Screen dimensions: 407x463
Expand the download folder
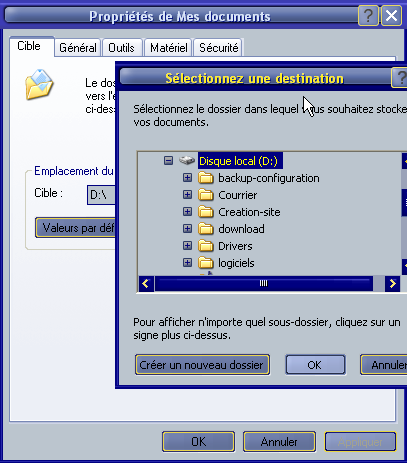[187, 229]
